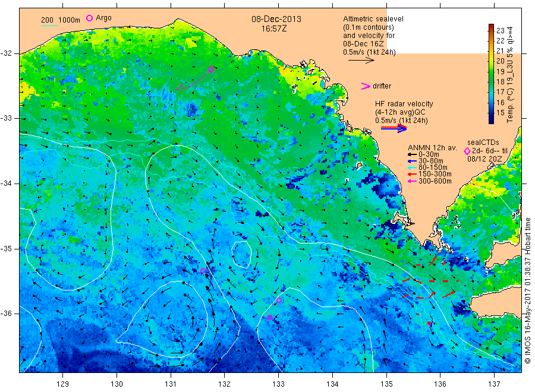Click the sealCTDs diamond legend marker
Screen dimensions: 535x392
tap(467, 151)
